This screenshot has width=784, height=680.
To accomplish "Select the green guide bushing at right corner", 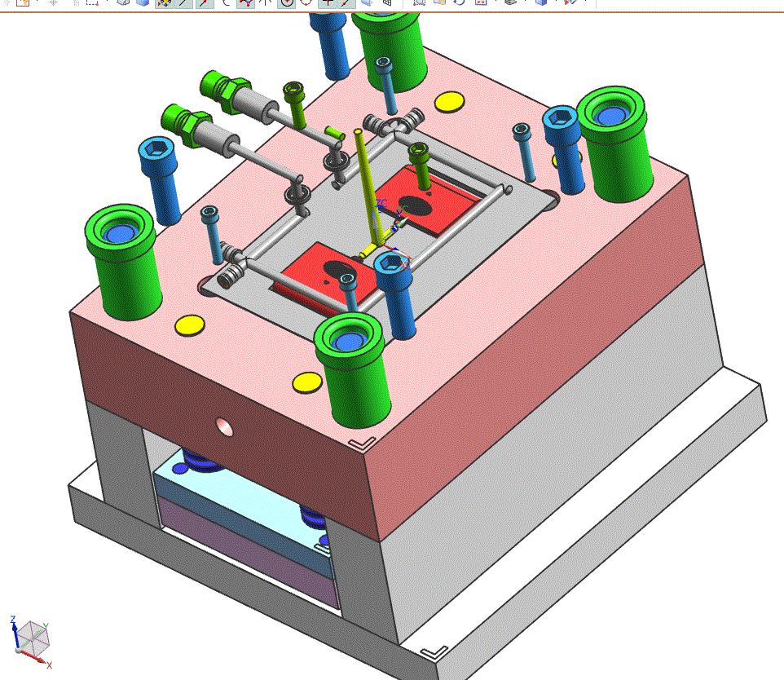I will pos(616,144).
